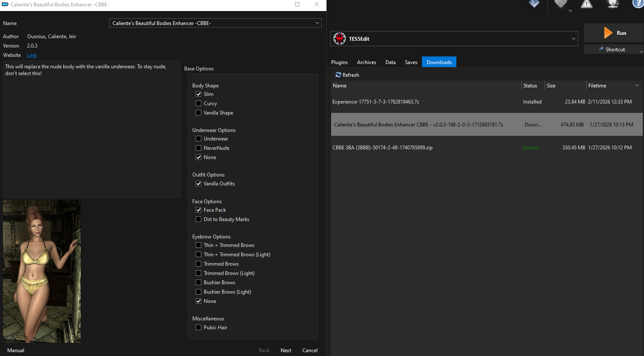Open the Archives tab
The height and width of the screenshot is (356, 644).
(x=366, y=62)
